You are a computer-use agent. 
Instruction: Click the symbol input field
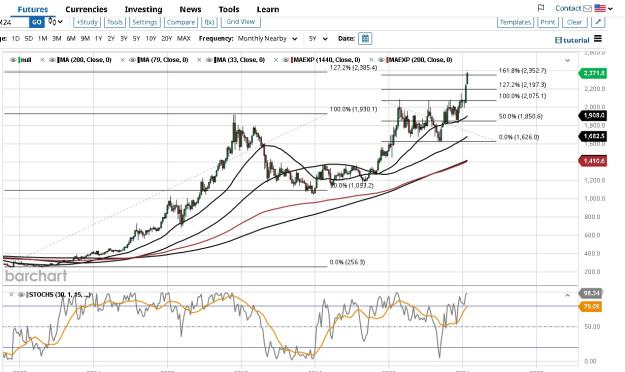click(x=14, y=22)
